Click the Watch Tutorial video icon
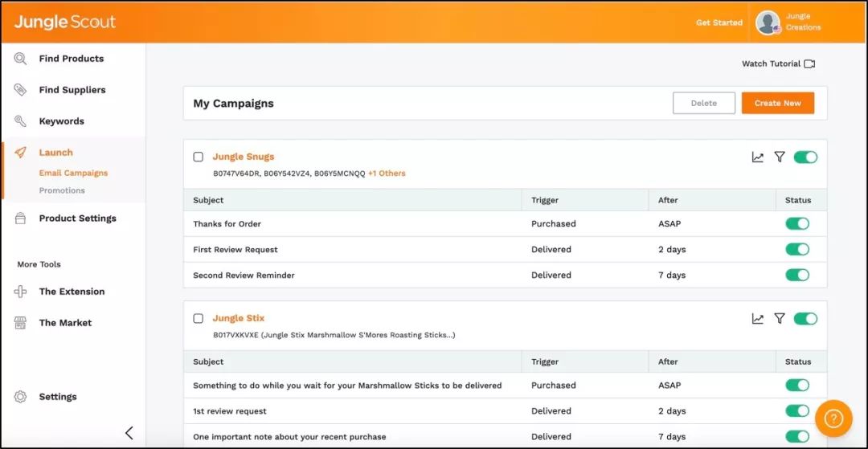868x449 pixels. tap(809, 64)
